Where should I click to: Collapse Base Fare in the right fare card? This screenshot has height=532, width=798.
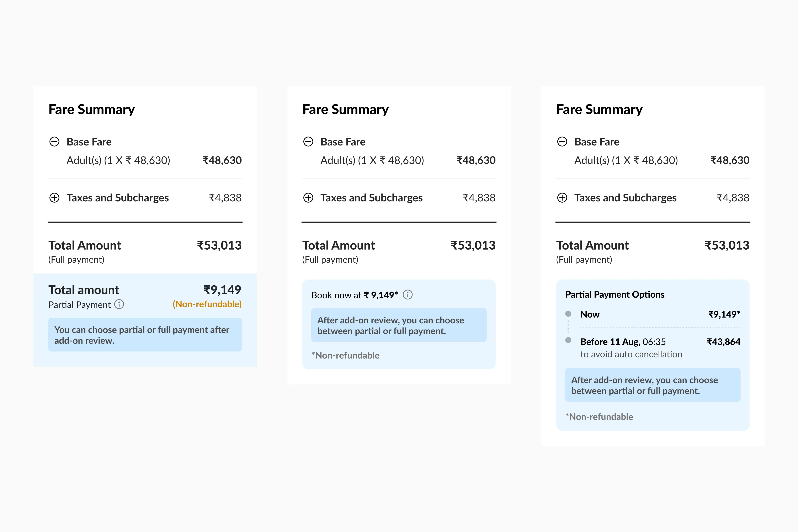[562, 142]
